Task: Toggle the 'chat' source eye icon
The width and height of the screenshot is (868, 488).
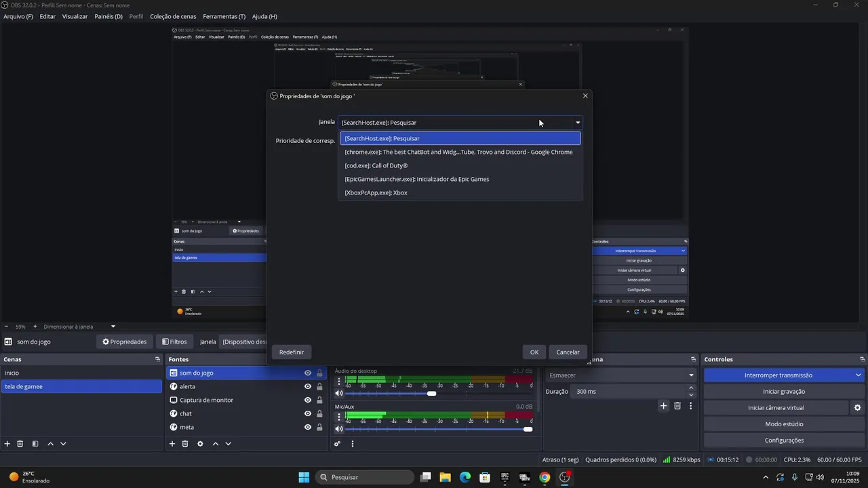Action: pos(308,413)
